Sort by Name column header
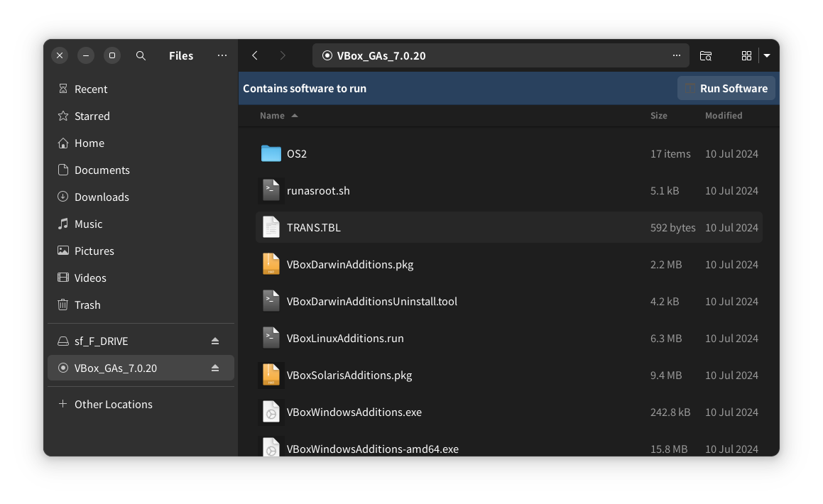This screenshot has height=504, width=823. click(x=278, y=116)
